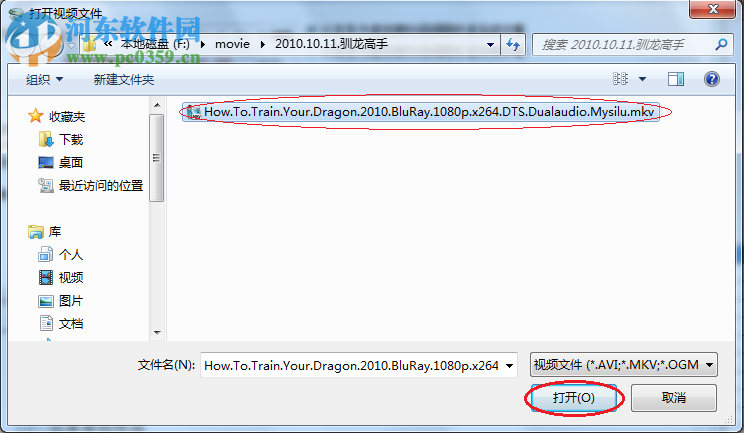744x433 pixels.
Task: Open the help question mark icon
Action: point(711,79)
